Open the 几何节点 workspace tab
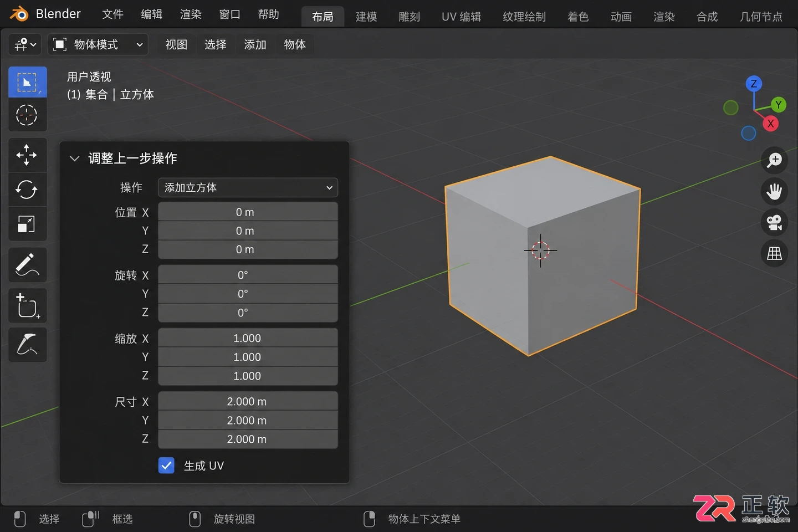Image resolution: width=798 pixels, height=532 pixels. 761,17
